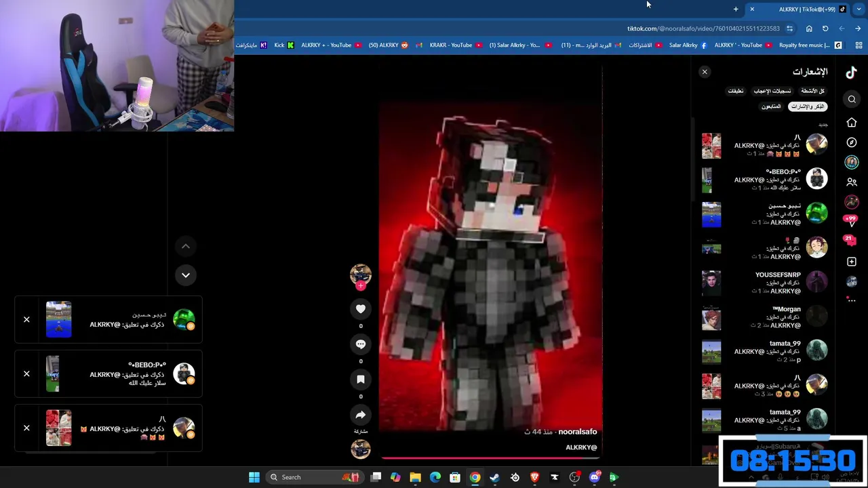Open messages icon with 21 badge

point(851,241)
